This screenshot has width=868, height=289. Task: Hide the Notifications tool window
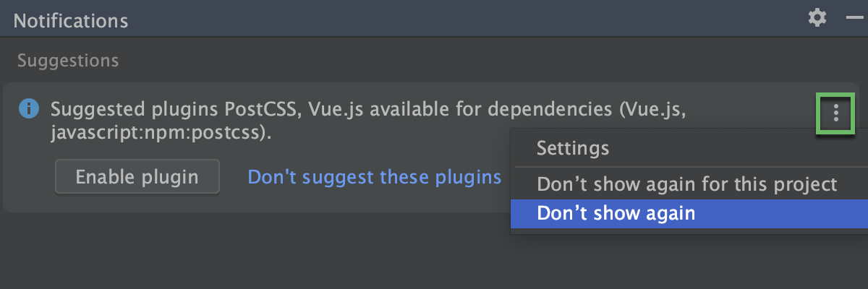click(x=855, y=18)
